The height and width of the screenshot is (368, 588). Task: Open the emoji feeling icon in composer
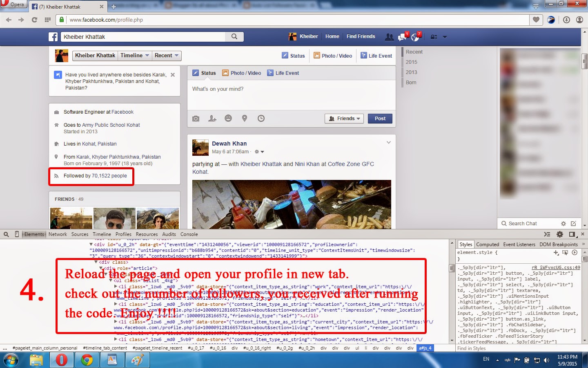tap(228, 119)
